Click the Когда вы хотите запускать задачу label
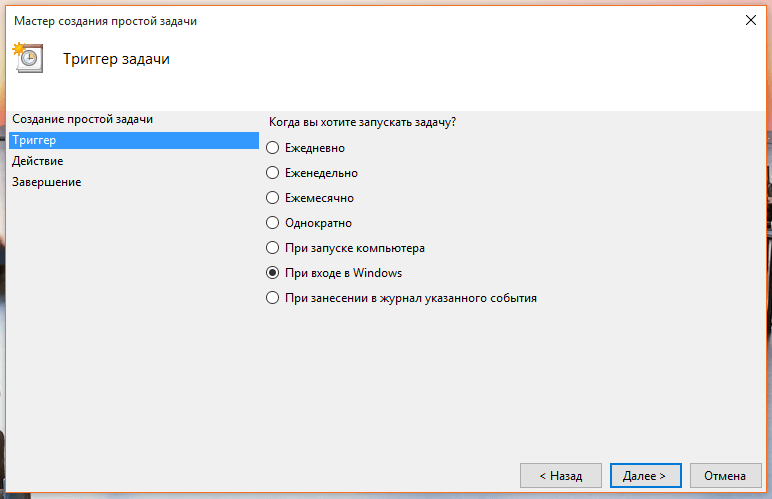Image resolution: width=772 pixels, height=499 pixels. pos(362,122)
